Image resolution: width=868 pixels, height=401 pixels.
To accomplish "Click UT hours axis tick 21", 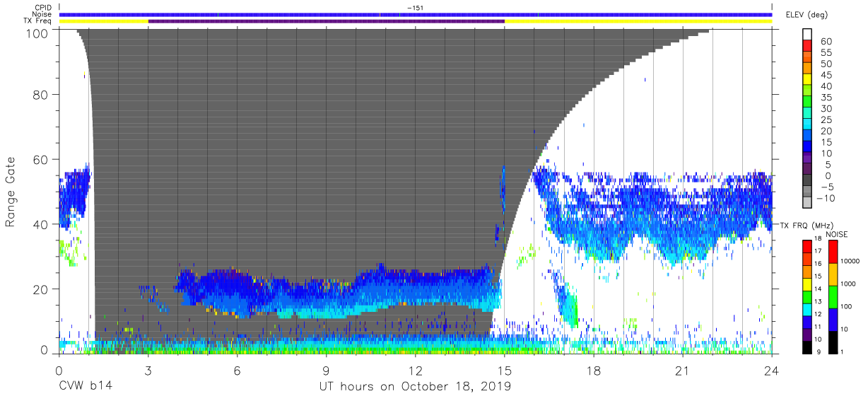I will [683, 371].
